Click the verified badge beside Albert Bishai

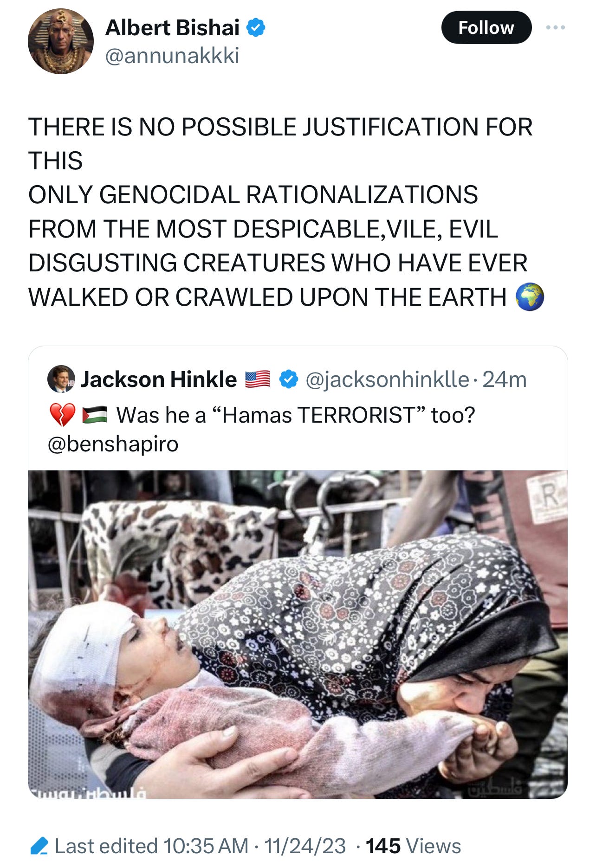tap(256, 28)
